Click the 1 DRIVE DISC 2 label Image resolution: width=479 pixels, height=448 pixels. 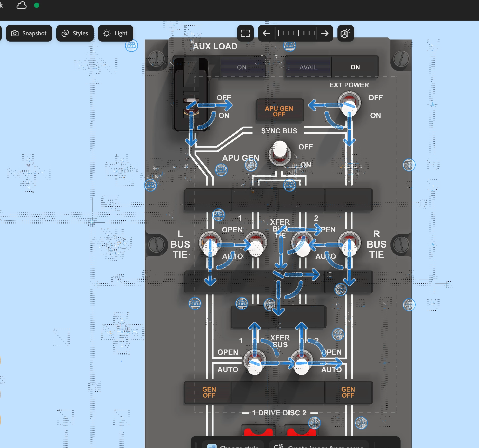point(279,413)
